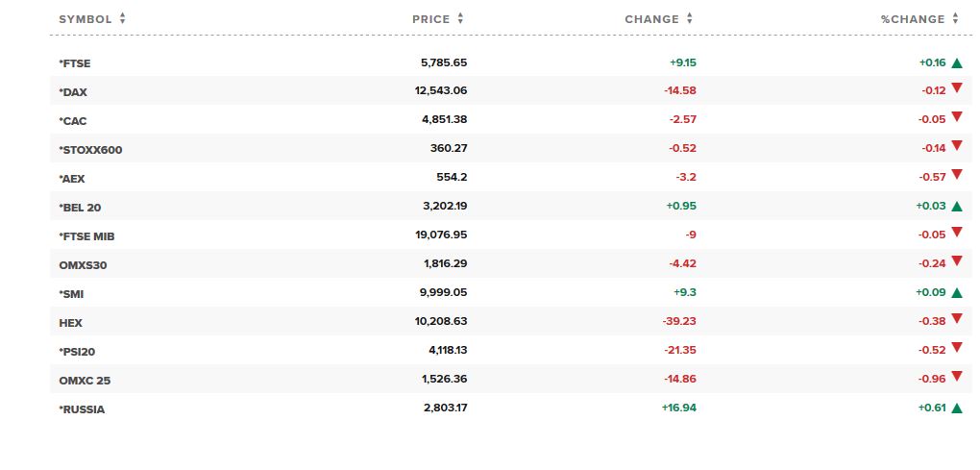Click the +9.15 change value for FTSE
The width and height of the screenshot is (980, 470).
[682, 62]
